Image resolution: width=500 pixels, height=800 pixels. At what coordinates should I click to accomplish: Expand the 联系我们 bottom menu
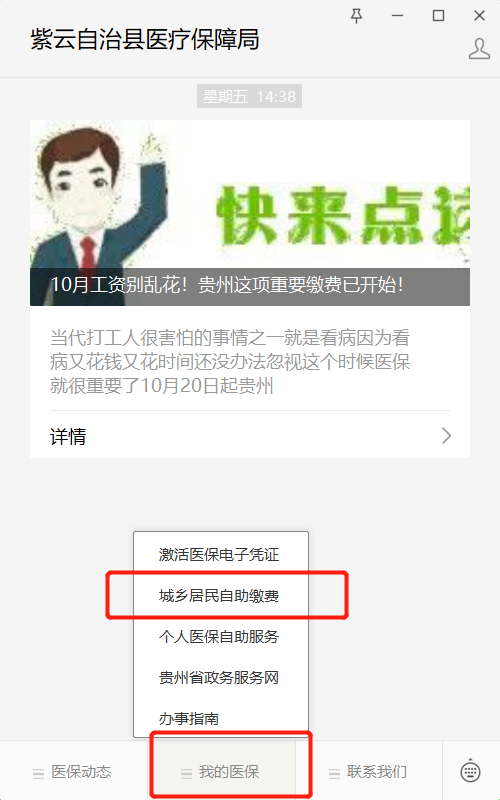[x=369, y=771]
